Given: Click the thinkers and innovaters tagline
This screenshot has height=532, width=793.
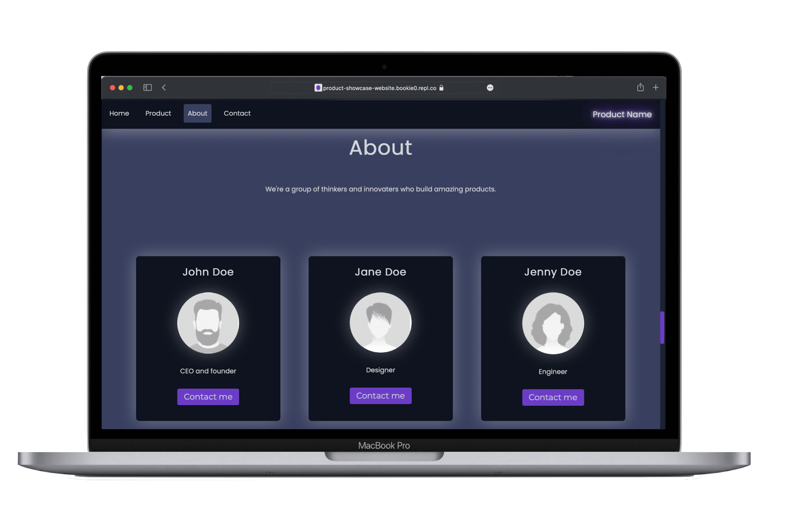Looking at the screenshot, I should pyautogui.click(x=380, y=189).
